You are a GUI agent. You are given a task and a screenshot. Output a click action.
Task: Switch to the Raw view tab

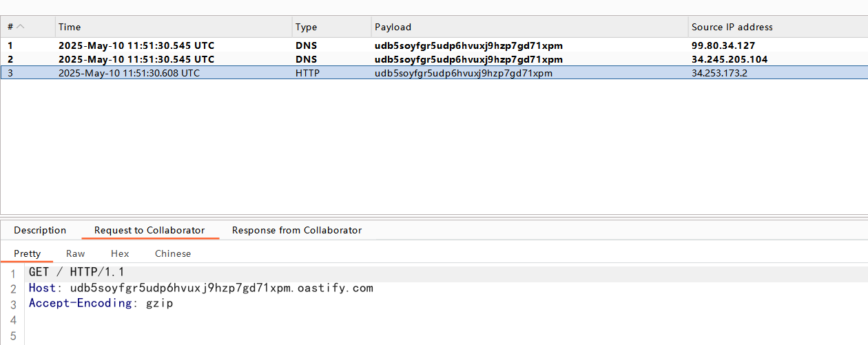[75, 253]
